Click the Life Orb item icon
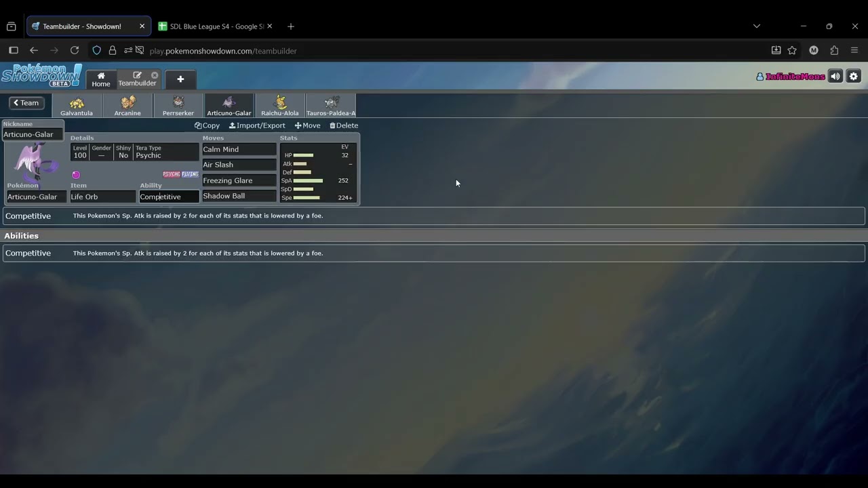The width and height of the screenshot is (868, 488). [76, 175]
